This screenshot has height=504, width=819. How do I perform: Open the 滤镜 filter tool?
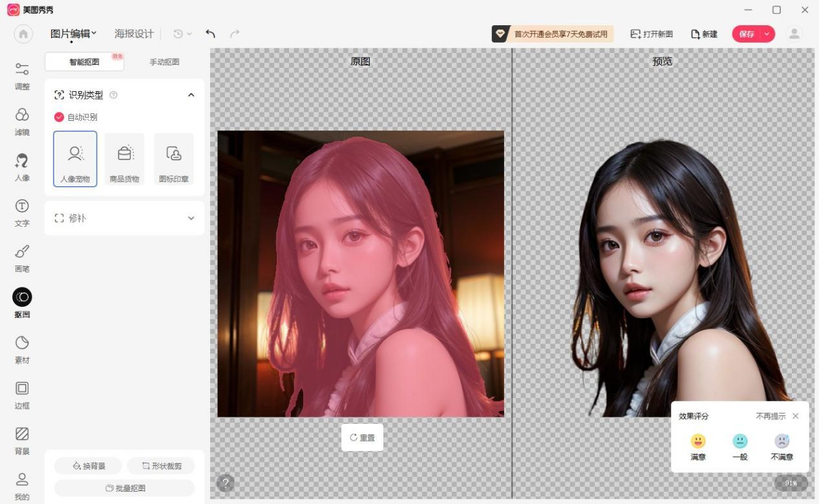click(22, 121)
